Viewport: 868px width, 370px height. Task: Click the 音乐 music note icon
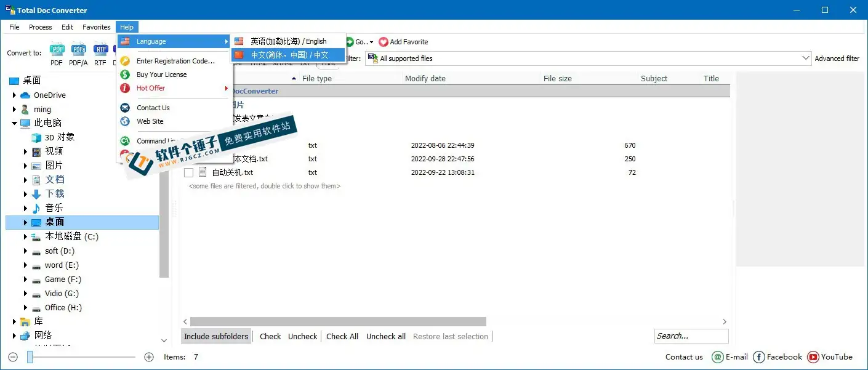(37, 208)
